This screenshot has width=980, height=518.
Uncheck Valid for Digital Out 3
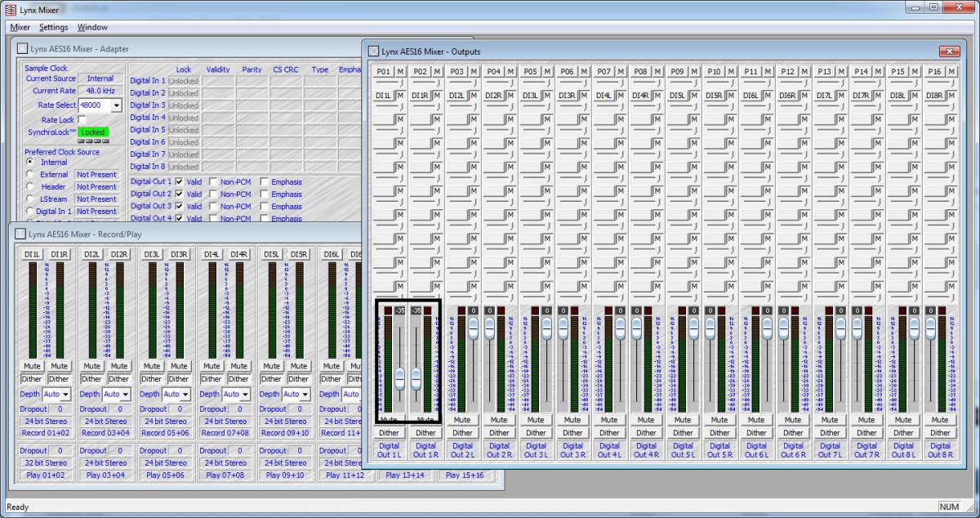179,206
